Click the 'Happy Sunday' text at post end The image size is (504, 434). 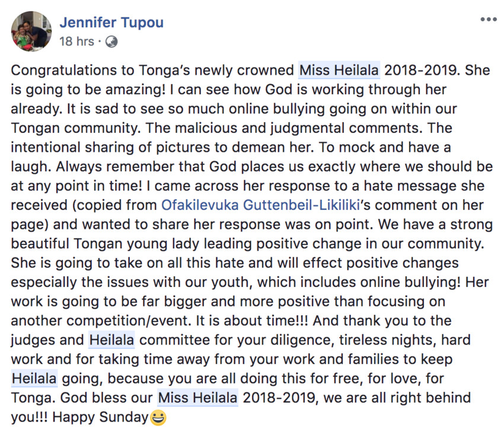pos(100,417)
